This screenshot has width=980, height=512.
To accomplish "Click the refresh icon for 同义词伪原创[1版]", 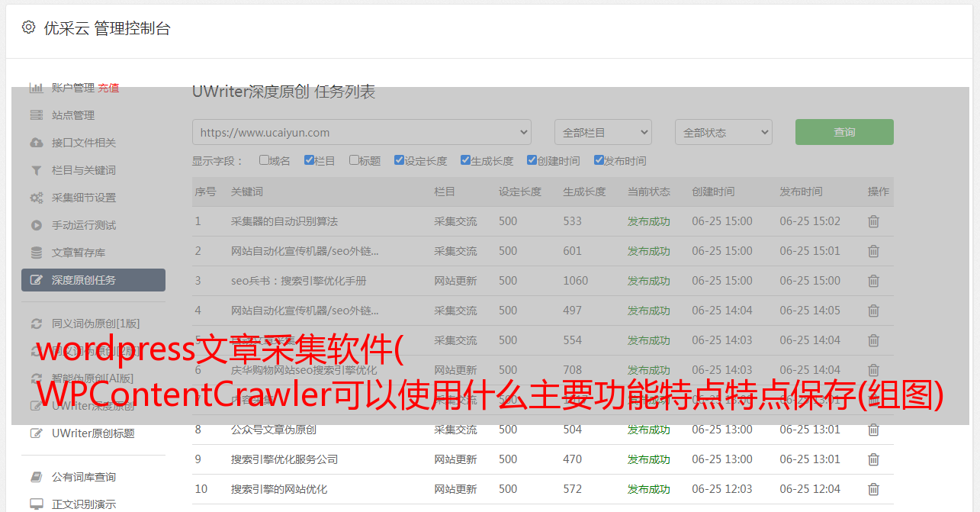I will pyautogui.click(x=36, y=324).
